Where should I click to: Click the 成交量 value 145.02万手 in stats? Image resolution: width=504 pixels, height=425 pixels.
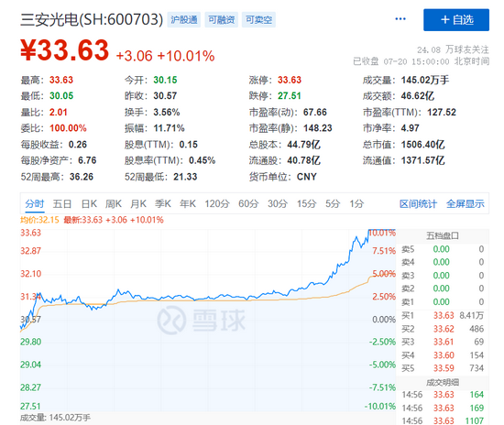click(425, 80)
